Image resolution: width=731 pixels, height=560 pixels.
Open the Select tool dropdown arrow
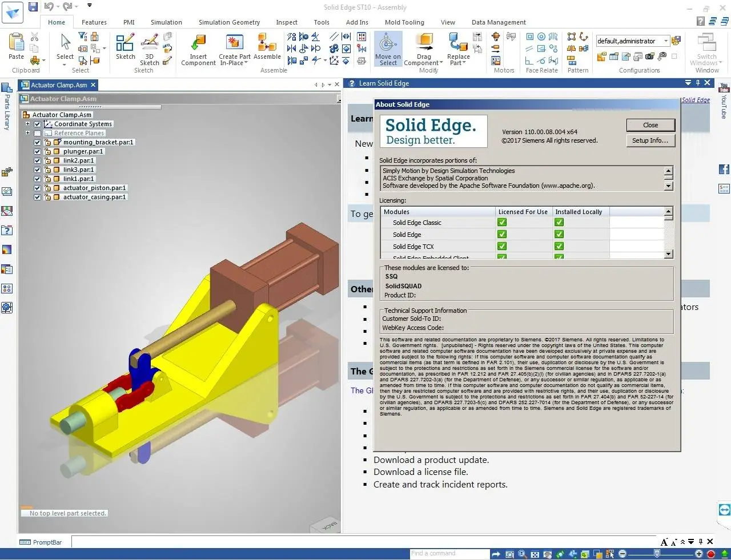65,64
